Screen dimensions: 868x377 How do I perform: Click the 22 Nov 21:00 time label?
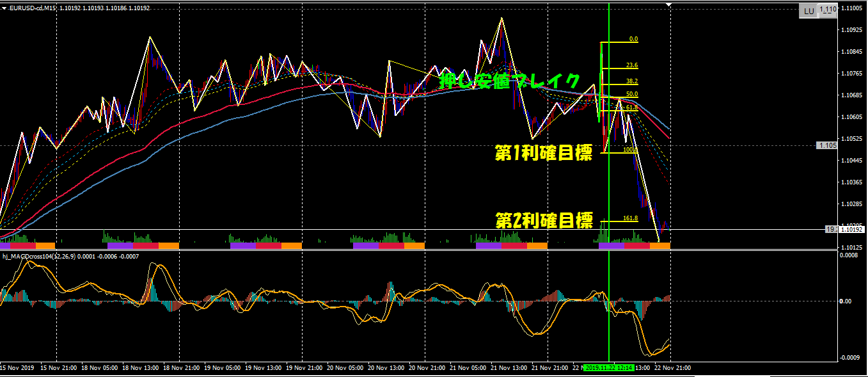pyautogui.click(x=673, y=368)
